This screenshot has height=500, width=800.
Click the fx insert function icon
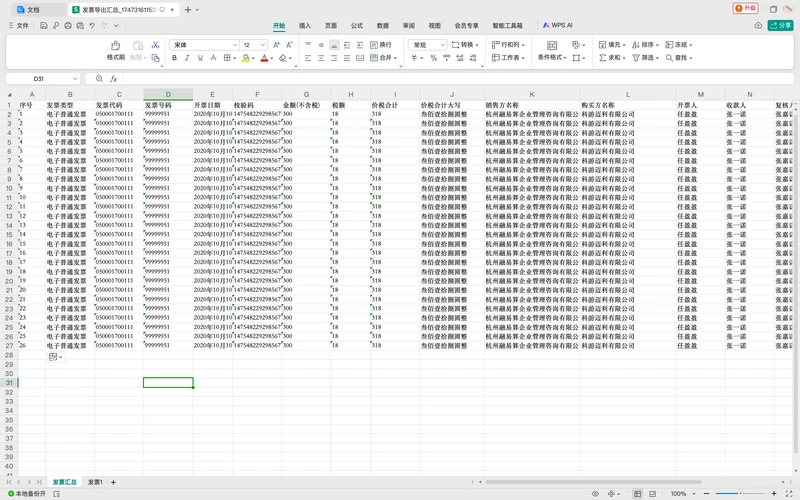click(x=114, y=79)
